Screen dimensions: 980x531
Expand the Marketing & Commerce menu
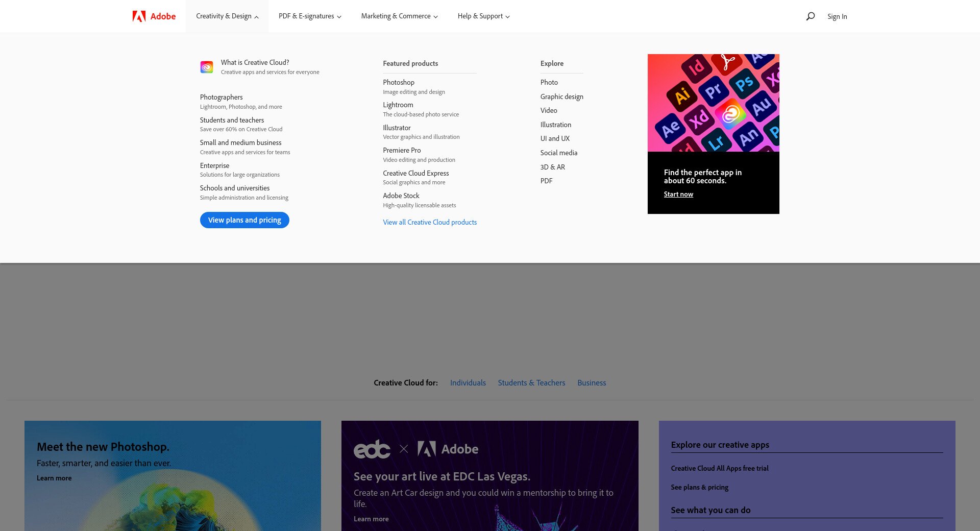click(399, 16)
